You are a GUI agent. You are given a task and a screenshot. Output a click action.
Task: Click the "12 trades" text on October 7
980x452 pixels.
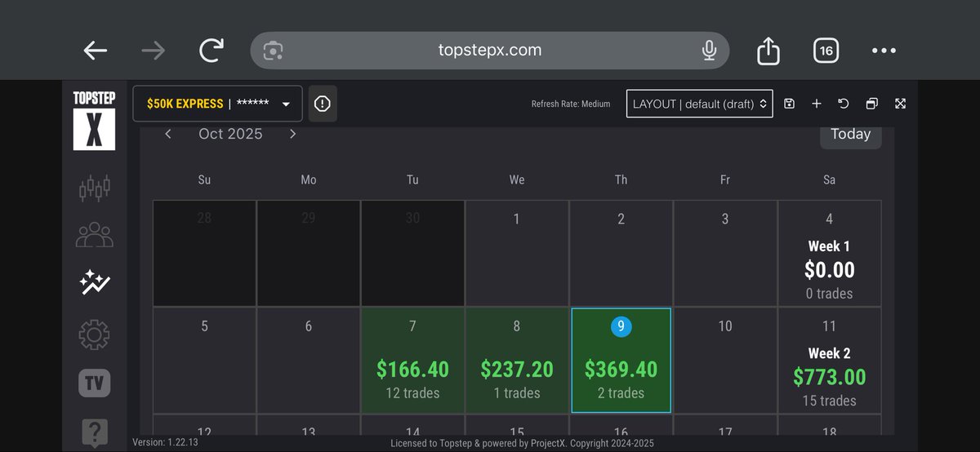412,393
